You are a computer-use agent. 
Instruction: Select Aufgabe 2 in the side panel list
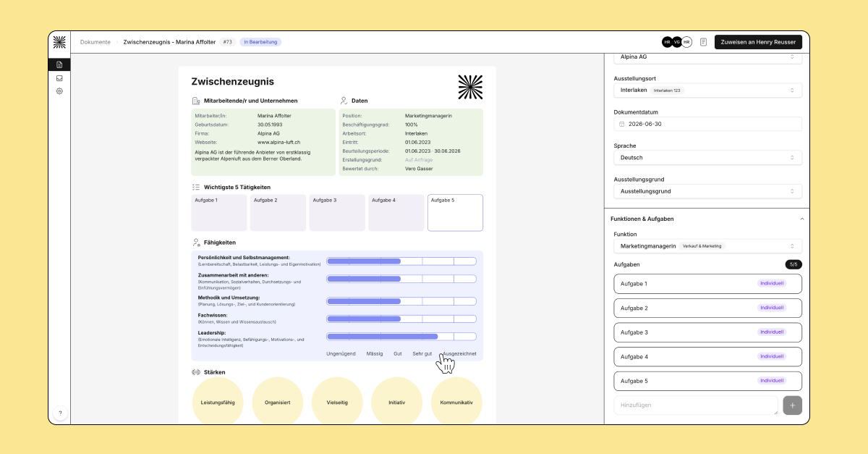click(x=707, y=308)
